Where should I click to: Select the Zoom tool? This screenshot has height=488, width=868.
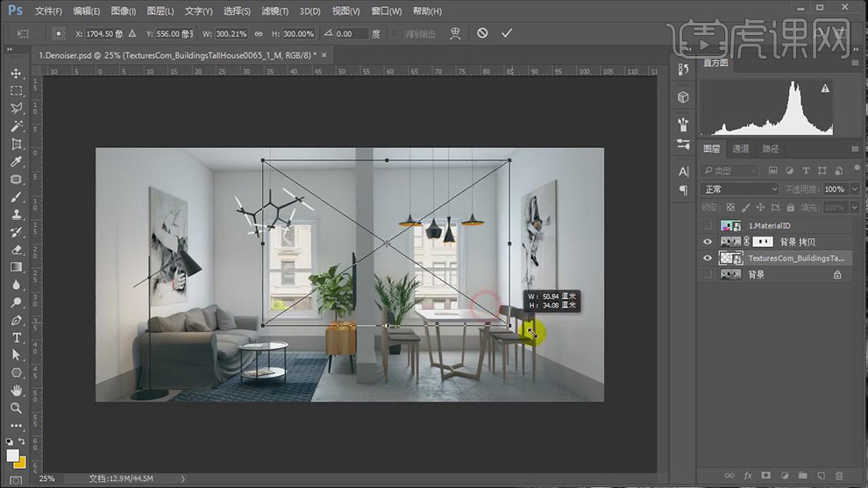(16, 407)
